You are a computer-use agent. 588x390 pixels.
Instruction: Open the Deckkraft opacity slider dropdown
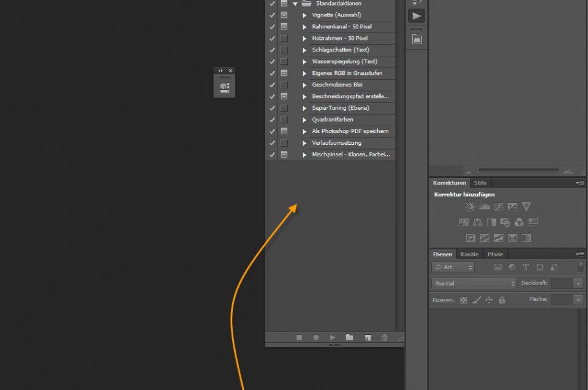(578, 283)
